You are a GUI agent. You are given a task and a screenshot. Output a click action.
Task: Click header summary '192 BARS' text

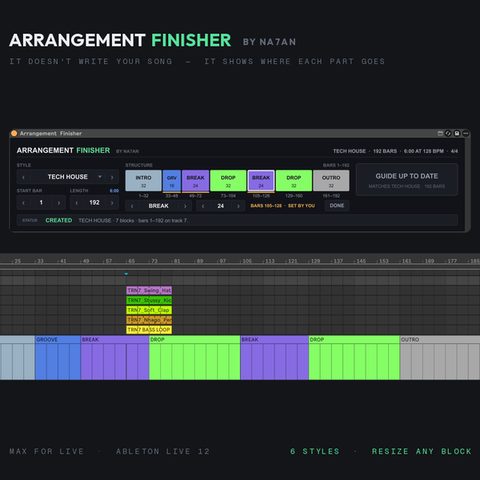tap(385, 151)
